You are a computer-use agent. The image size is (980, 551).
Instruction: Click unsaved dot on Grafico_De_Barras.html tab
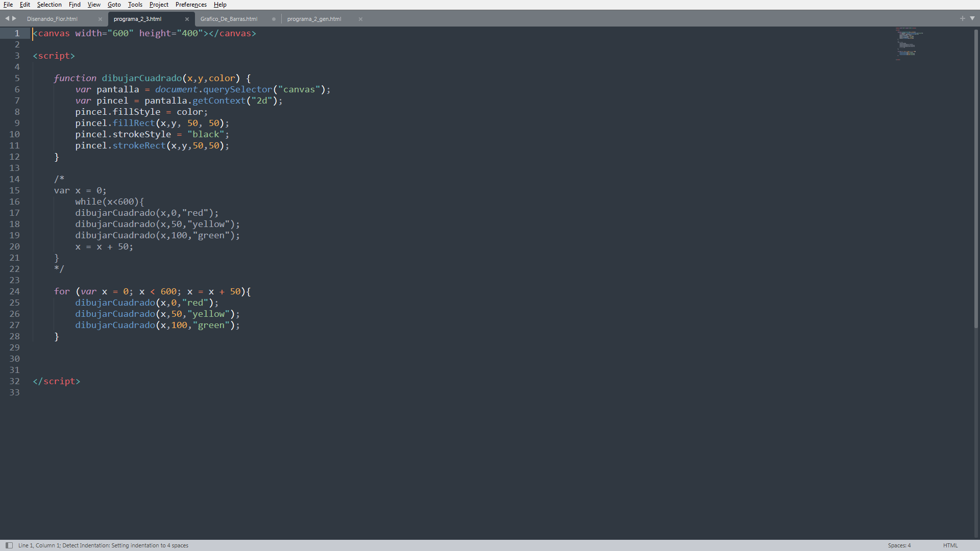tap(274, 19)
